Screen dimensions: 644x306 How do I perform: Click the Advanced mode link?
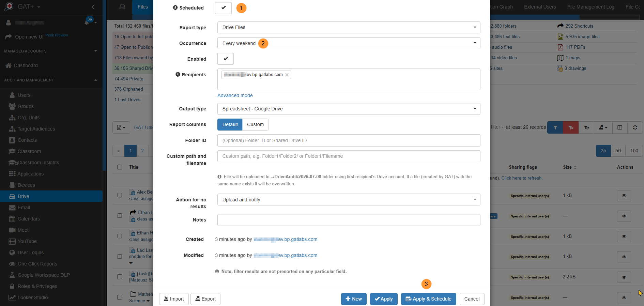(235, 95)
